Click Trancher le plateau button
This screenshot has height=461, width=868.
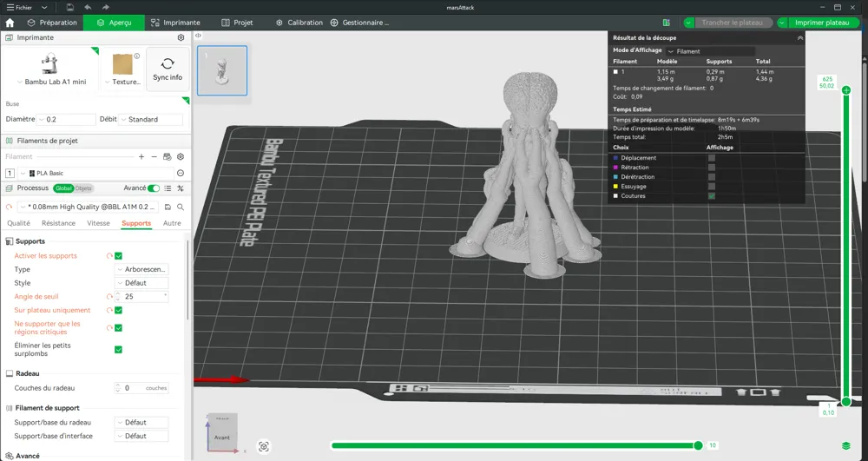[733, 23]
